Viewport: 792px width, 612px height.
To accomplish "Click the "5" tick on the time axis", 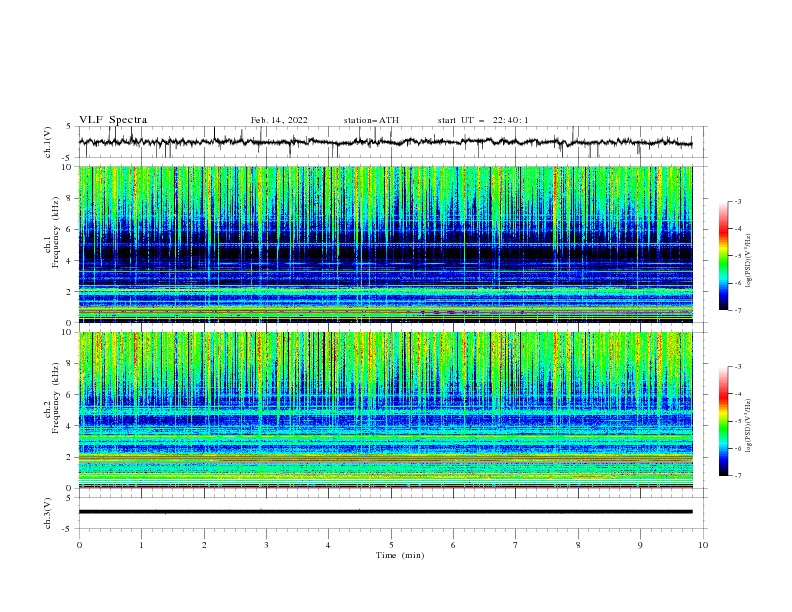I will [391, 545].
